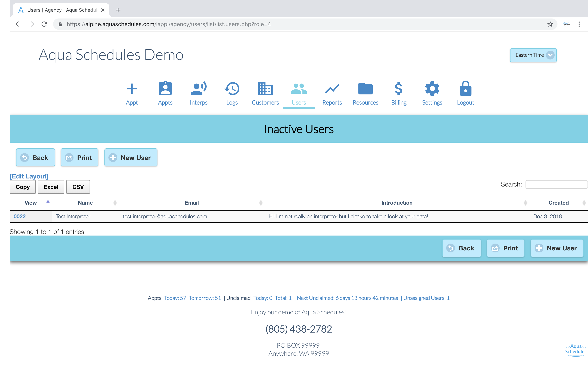Open the Reports chart line icon

point(332,89)
